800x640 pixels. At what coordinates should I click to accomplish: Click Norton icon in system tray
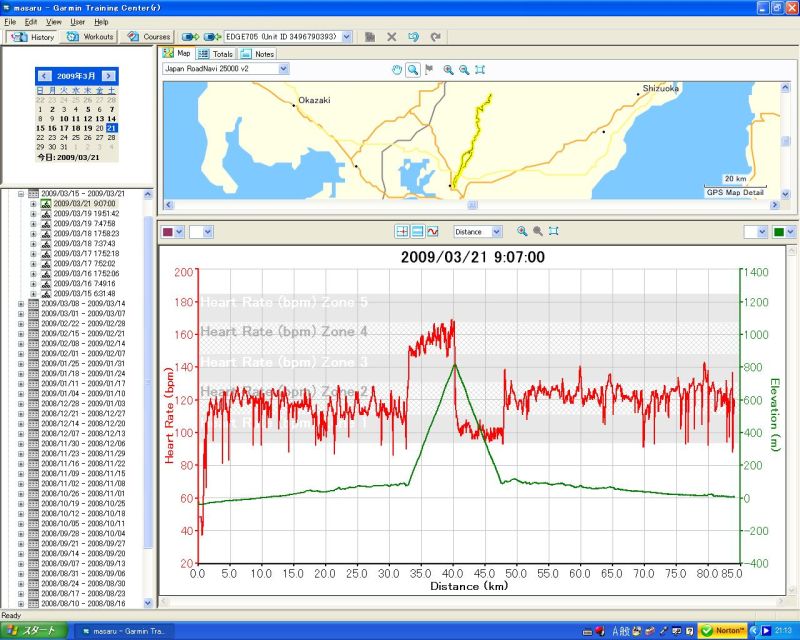pyautogui.click(x=722, y=631)
